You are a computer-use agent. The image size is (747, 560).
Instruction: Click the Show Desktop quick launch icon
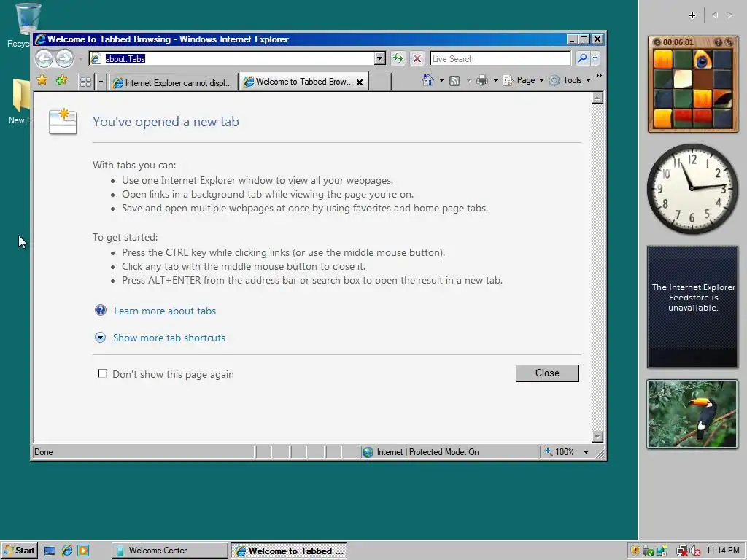pos(50,551)
